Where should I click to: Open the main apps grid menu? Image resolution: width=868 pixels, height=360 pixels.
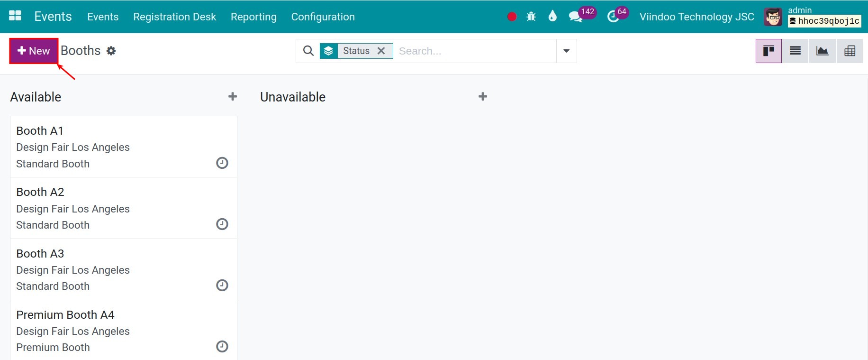[15, 16]
